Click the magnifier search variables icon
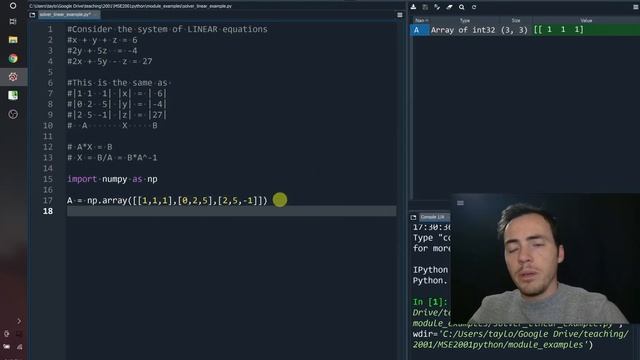 [462, 7]
